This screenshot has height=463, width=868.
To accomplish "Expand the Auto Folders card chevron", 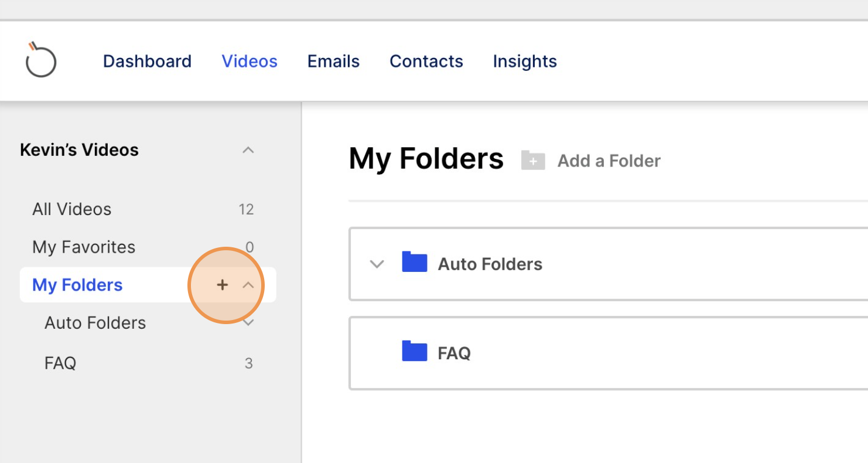I will [377, 264].
